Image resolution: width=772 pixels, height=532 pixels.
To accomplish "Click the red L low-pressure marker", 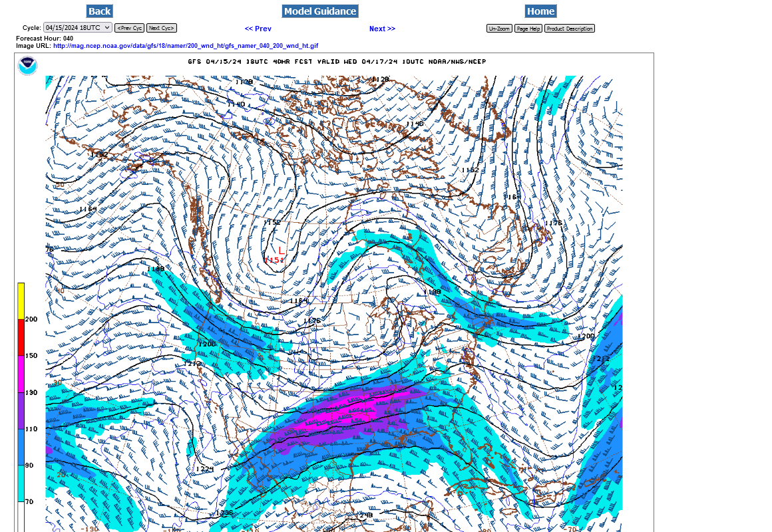I will coord(281,250).
